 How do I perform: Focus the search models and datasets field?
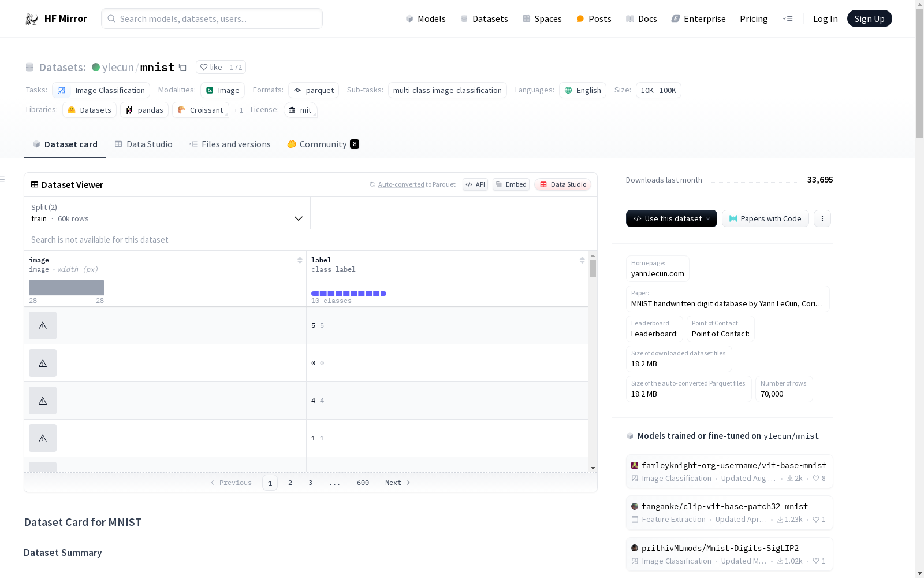point(212,19)
